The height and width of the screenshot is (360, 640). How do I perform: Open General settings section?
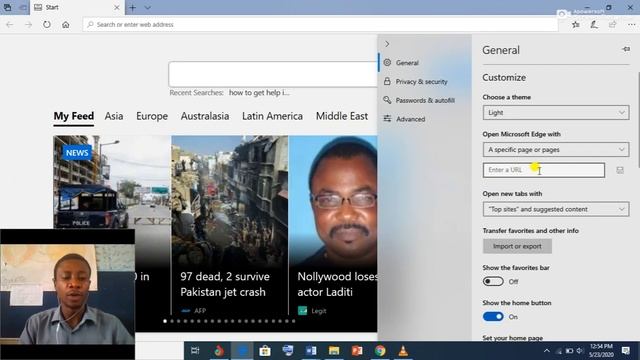tap(424, 63)
